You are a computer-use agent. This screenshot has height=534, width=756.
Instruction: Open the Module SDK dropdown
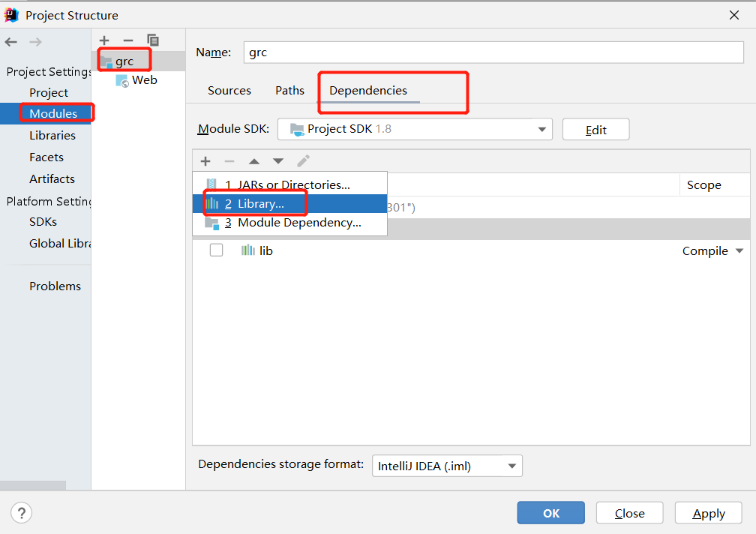click(415, 129)
